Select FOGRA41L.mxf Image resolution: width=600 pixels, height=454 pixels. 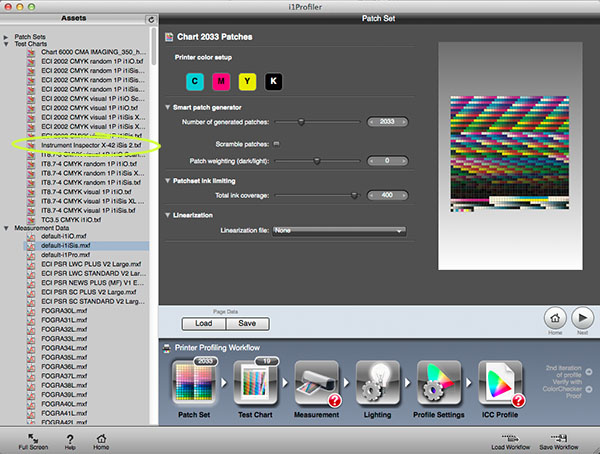point(64,414)
